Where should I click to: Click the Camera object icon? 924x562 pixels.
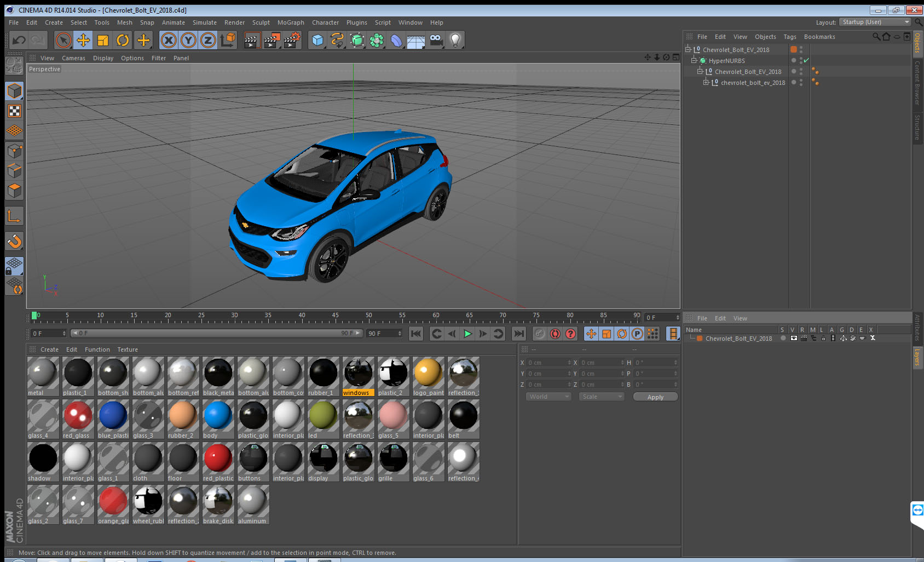tap(436, 40)
